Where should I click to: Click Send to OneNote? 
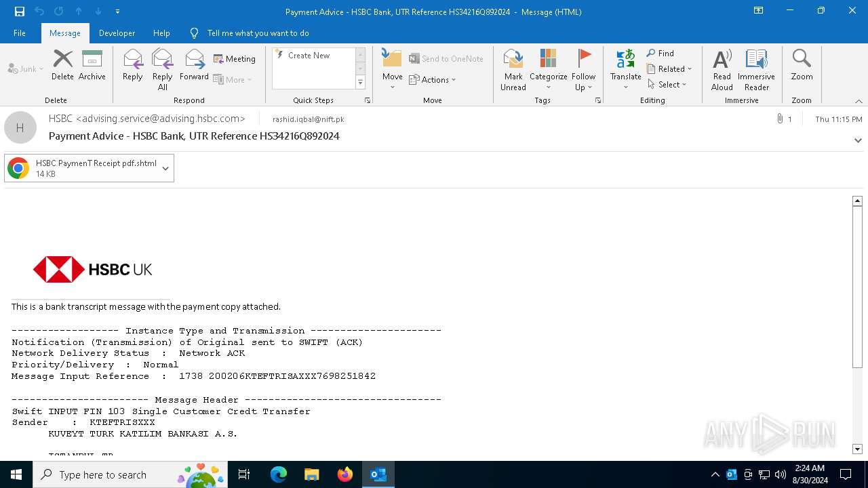tap(446, 59)
